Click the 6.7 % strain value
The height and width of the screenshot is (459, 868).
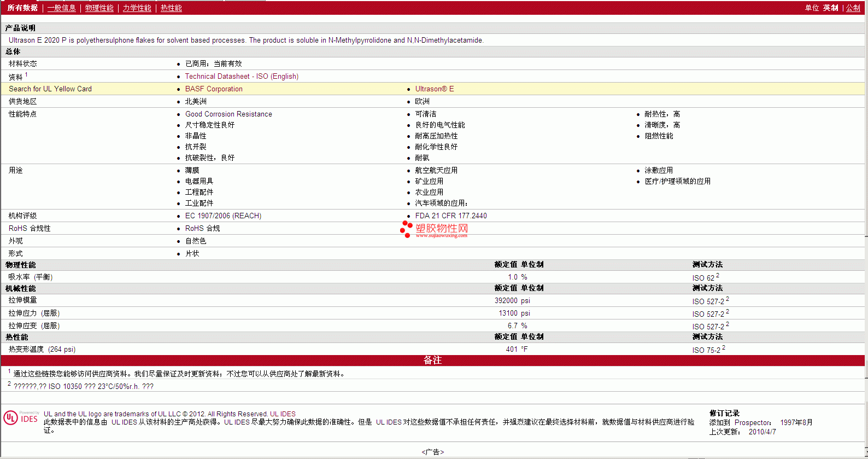point(518,326)
